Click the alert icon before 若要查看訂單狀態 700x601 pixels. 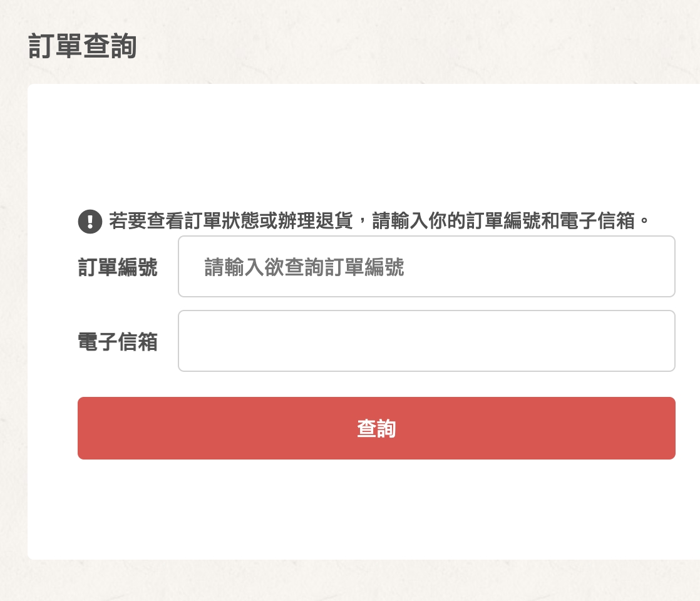90,221
